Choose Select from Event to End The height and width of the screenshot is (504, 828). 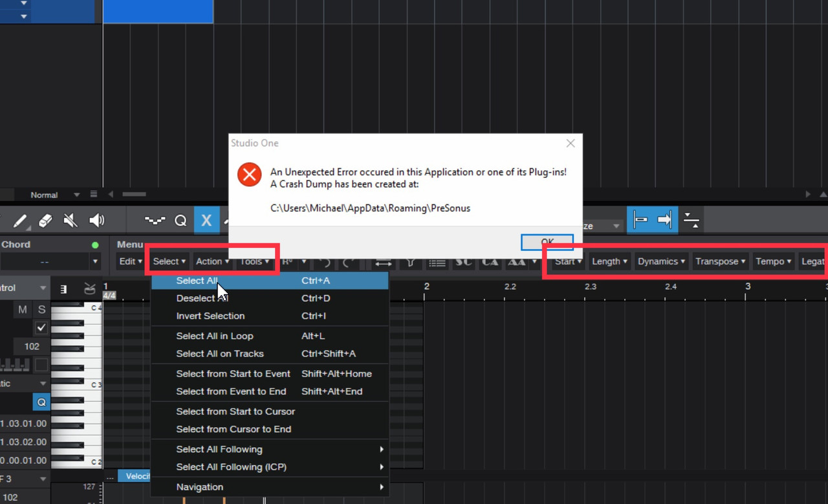(x=270, y=391)
